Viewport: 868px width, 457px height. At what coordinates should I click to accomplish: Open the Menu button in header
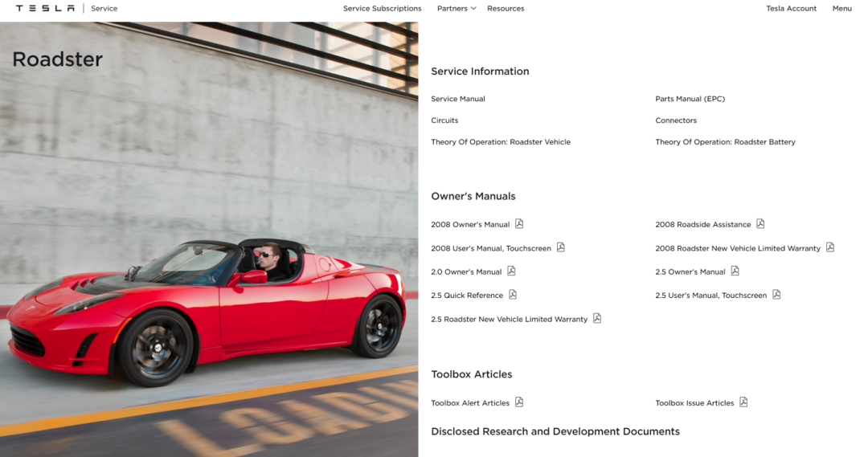coord(842,8)
